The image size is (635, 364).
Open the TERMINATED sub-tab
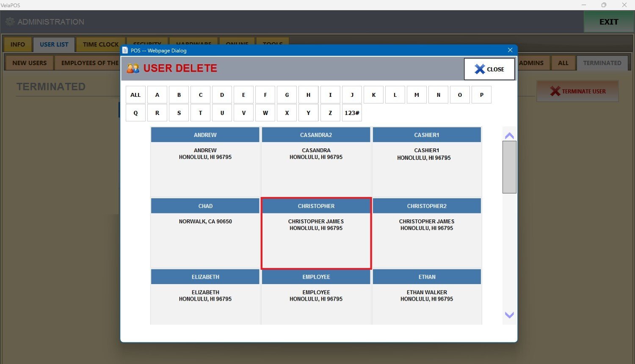[x=602, y=63]
